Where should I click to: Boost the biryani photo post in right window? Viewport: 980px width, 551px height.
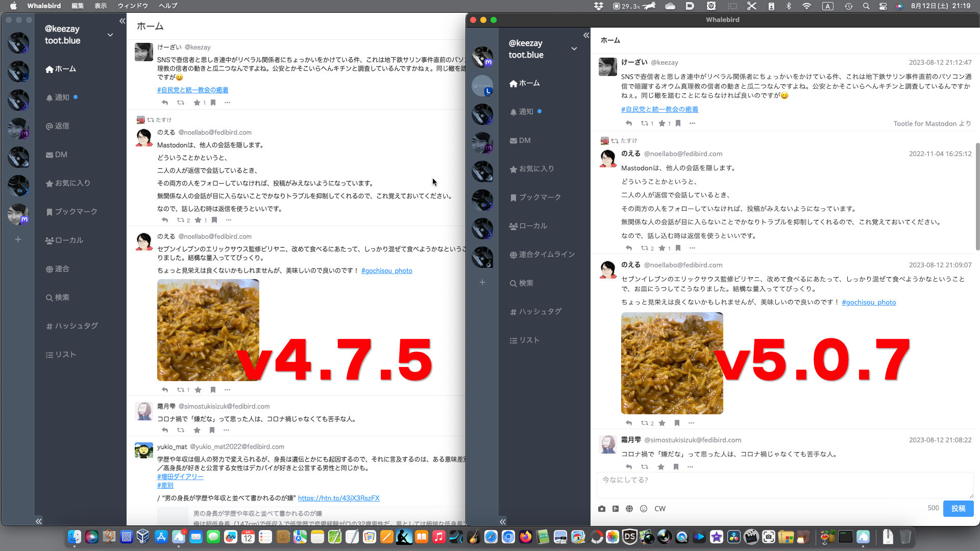(645, 423)
